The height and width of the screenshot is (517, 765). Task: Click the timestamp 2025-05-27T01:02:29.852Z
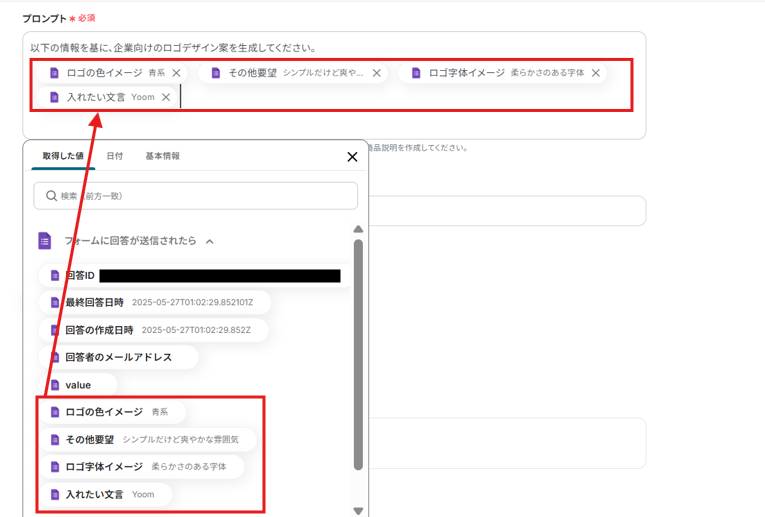(196, 330)
